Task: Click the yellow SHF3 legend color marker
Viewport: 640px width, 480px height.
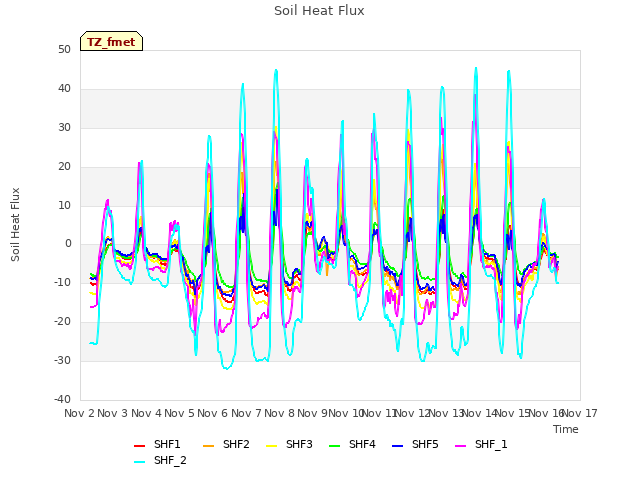Action: 271,446
